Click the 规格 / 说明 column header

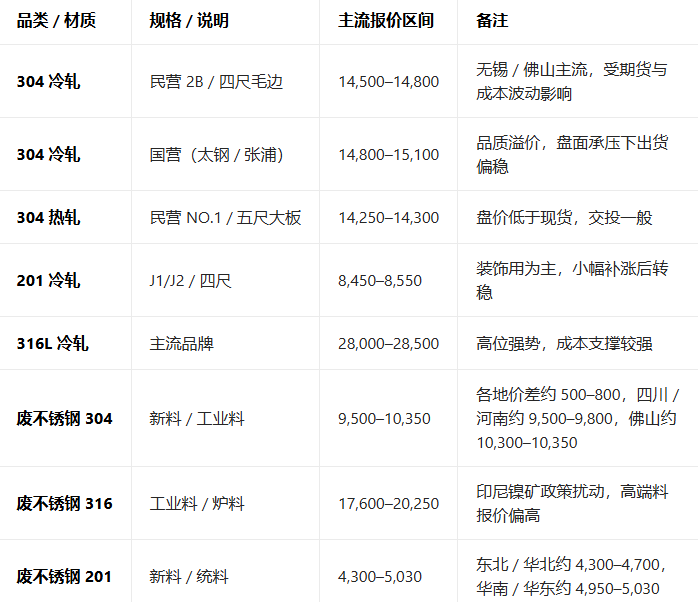point(189,21)
